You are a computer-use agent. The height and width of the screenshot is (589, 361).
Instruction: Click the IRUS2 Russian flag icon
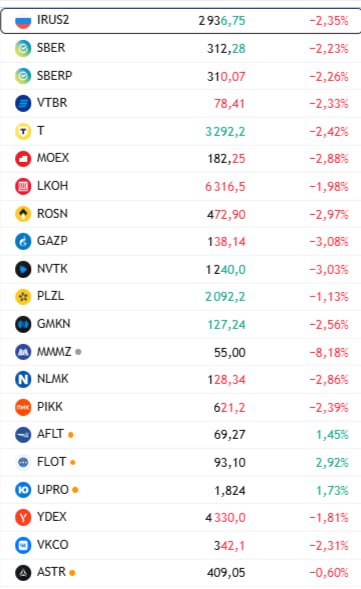tap(23, 21)
